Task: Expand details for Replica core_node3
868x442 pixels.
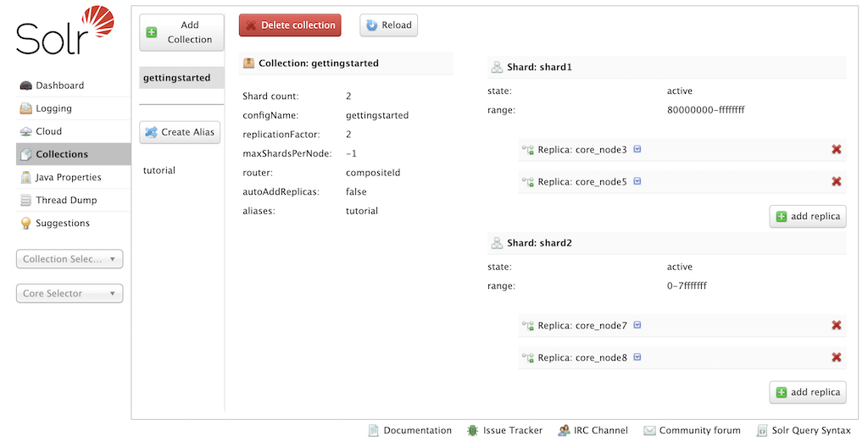Action: point(637,150)
